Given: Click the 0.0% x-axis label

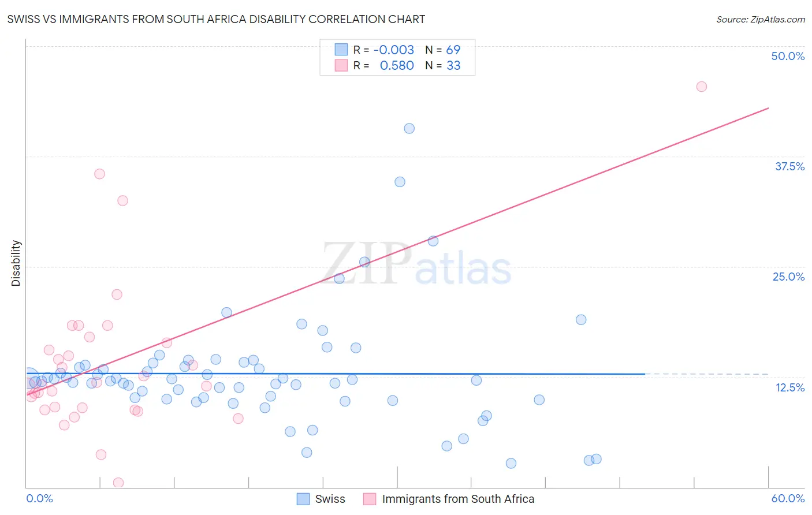Looking at the screenshot, I should (39, 498).
